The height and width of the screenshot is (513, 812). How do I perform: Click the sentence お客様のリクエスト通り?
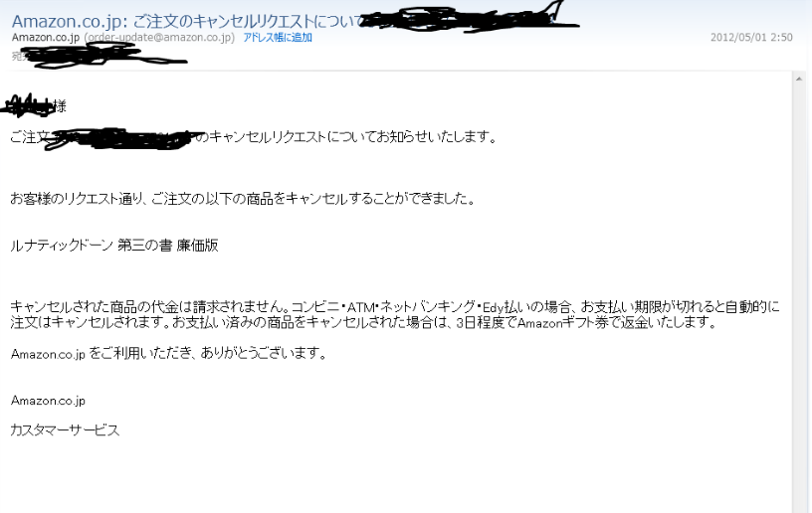click(243, 199)
